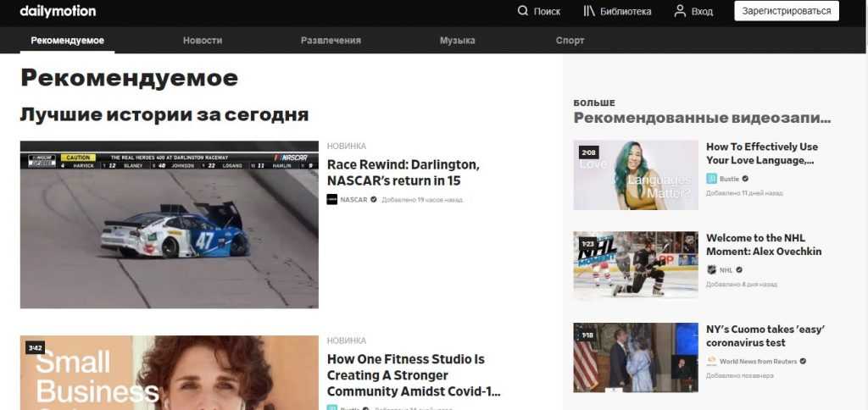The width and height of the screenshot is (868, 410).
Task: Open the Love Languages video thumbnail
Action: pyautogui.click(x=636, y=175)
